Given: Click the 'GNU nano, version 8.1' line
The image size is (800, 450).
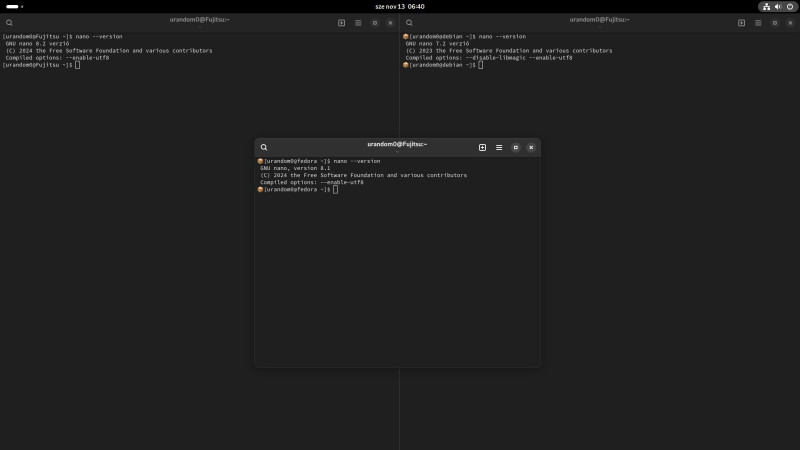Looking at the screenshot, I should [295, 168].
